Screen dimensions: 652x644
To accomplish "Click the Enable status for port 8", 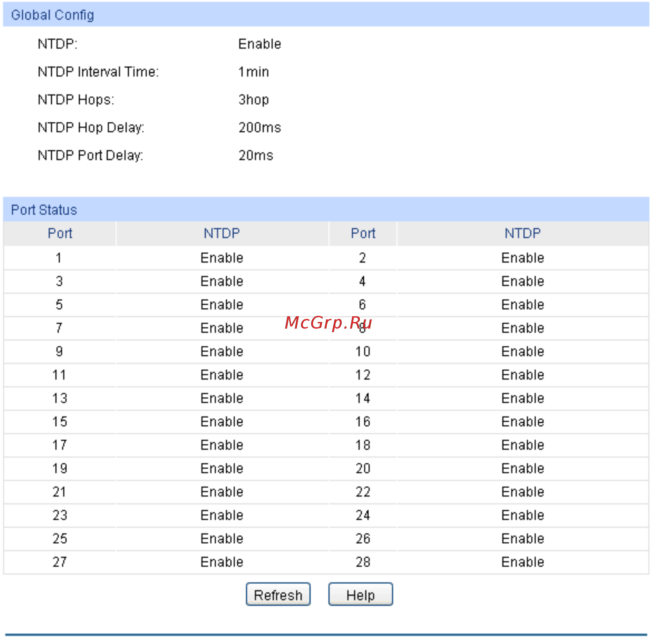I will (x=522, y=328).
